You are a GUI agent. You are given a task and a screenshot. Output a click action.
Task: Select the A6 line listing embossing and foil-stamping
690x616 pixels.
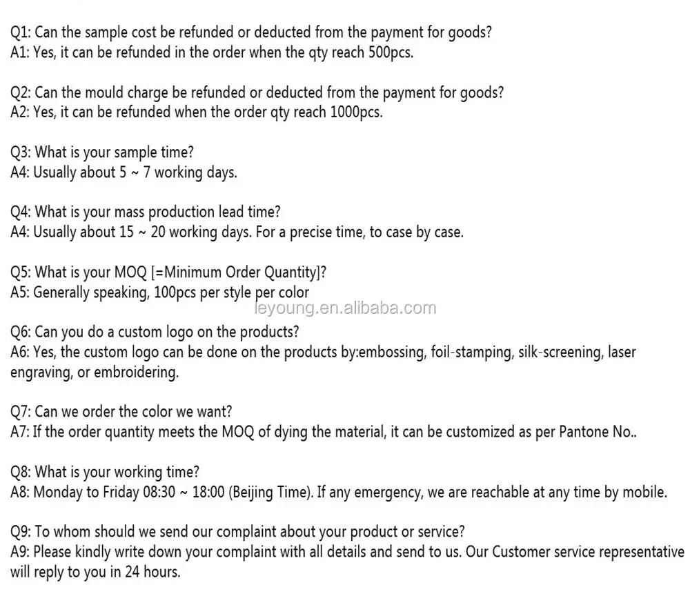[323, 352]
